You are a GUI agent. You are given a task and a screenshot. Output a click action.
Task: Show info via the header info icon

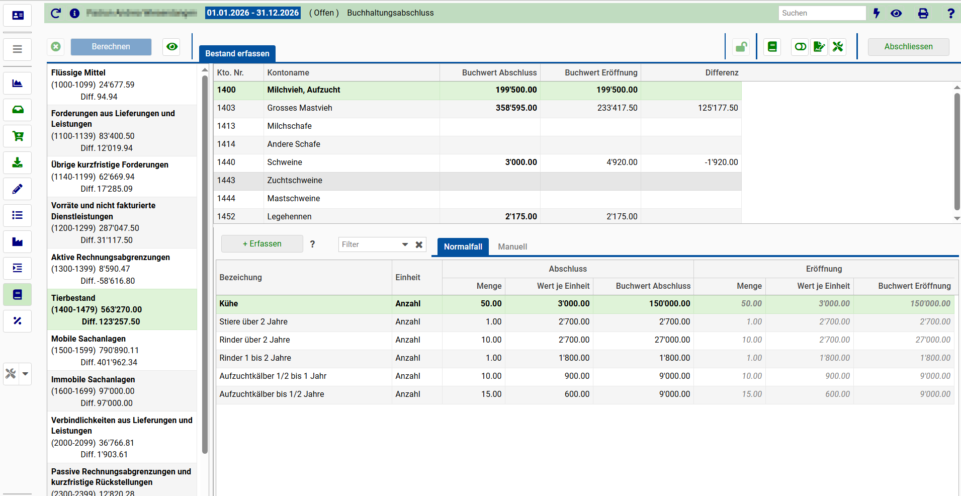pyautogui.click(x=74, y=13)
